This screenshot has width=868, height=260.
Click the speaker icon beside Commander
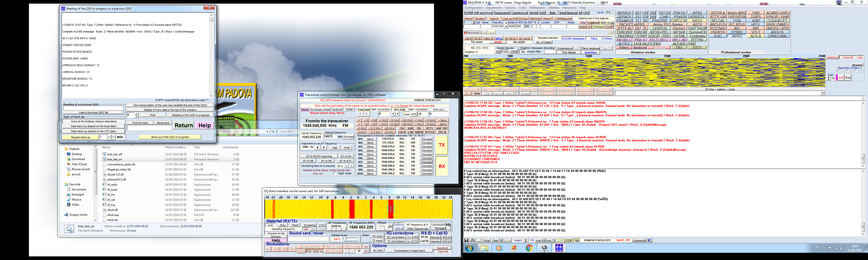pos(650,240)
